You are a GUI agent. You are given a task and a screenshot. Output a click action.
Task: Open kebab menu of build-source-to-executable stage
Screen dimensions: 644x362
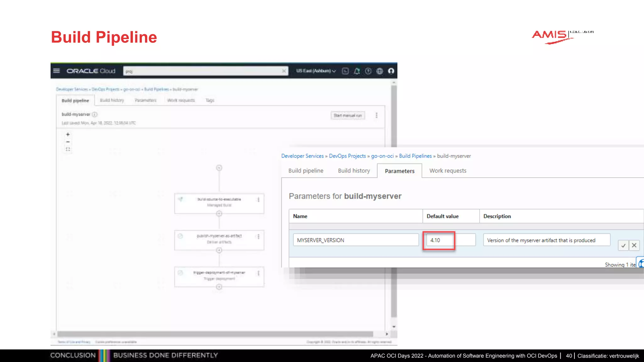[258, 200]
